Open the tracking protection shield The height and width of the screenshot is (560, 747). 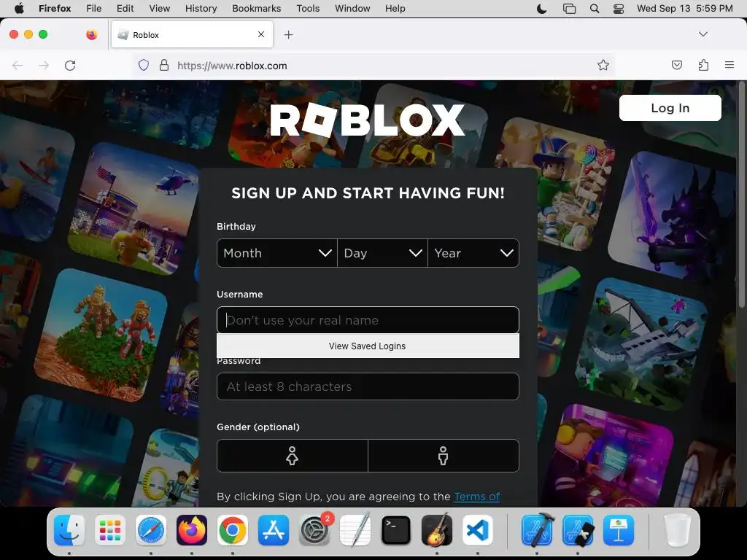[144, 65]
